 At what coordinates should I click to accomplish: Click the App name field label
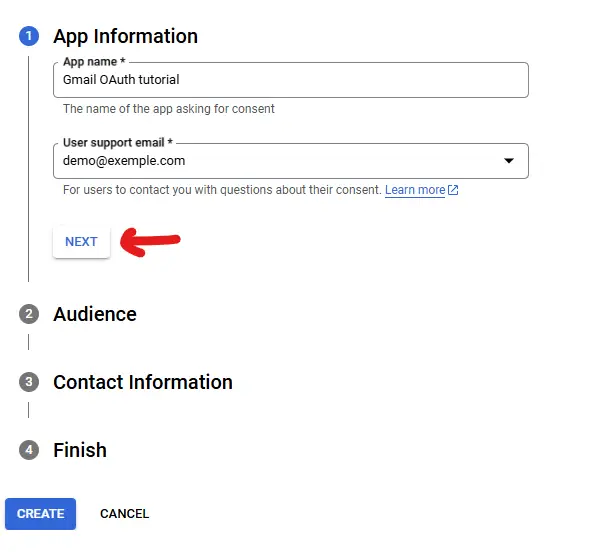[94, 61]
